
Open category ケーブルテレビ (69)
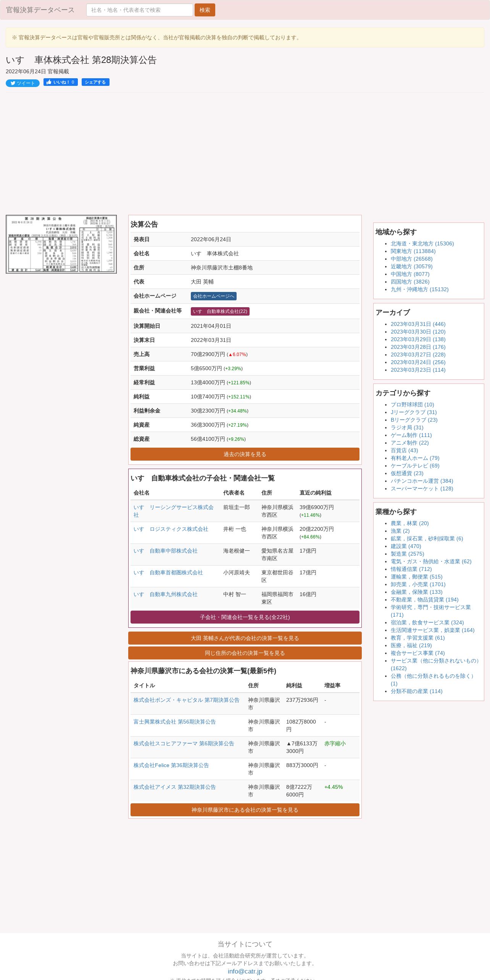coord(415,466)
